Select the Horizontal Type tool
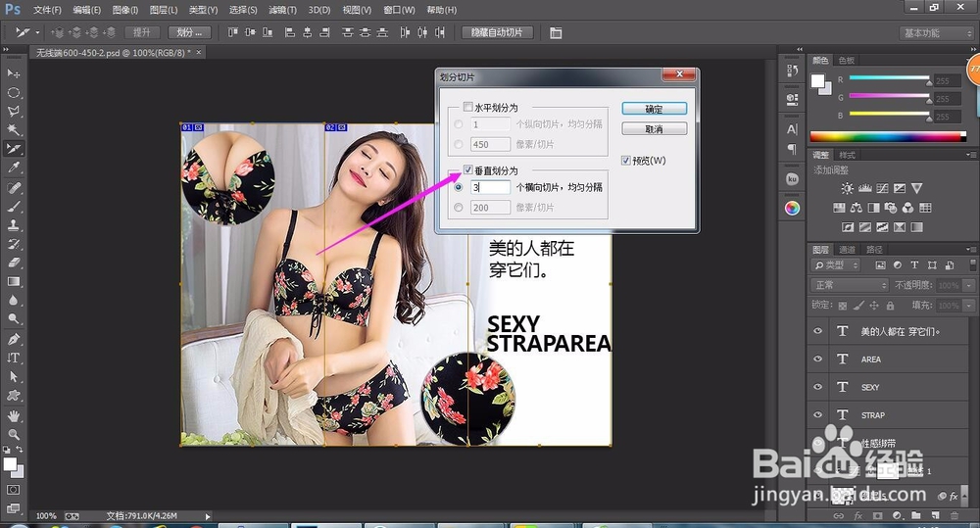The image size is (980, 528). 13,358
